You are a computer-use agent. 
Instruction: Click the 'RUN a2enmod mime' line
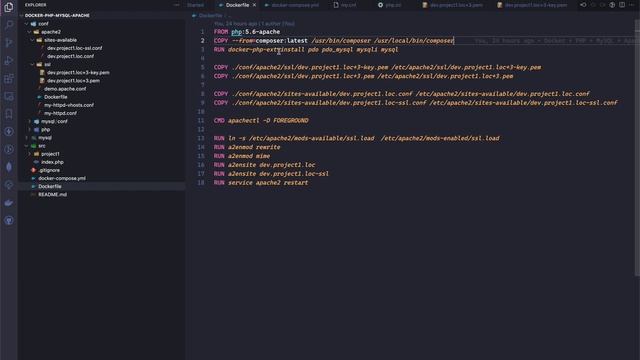pyautogui.click(x=242, y=156)
